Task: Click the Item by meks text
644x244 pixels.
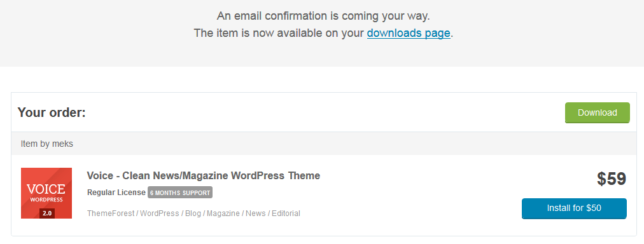Action: 47,144
